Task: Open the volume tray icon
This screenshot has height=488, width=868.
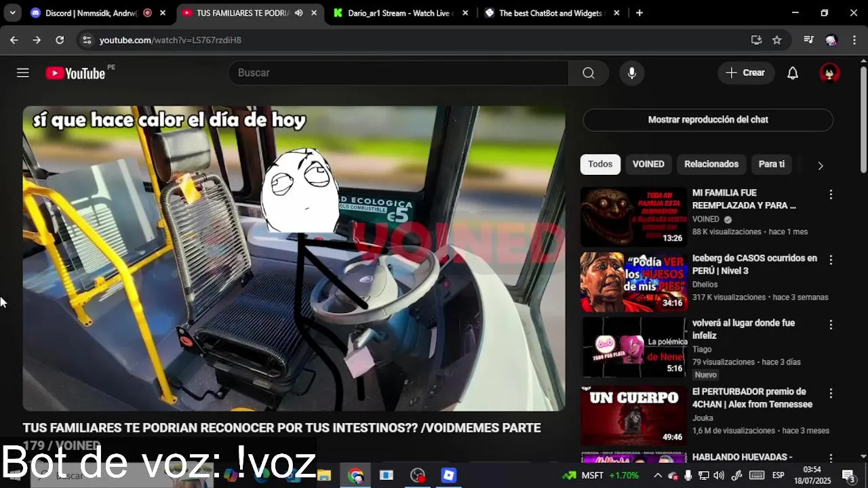Action: coord(719,475)
